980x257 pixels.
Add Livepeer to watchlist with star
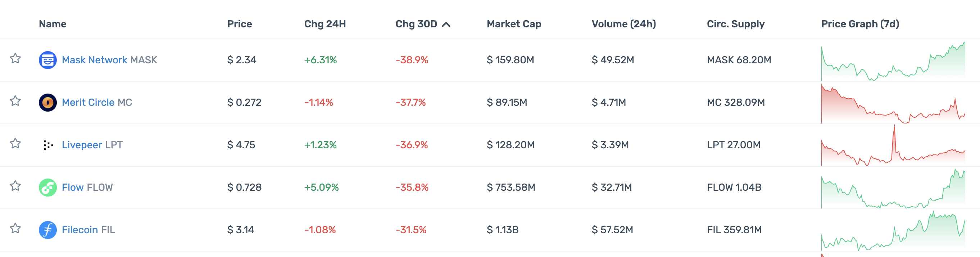point(15,144)
